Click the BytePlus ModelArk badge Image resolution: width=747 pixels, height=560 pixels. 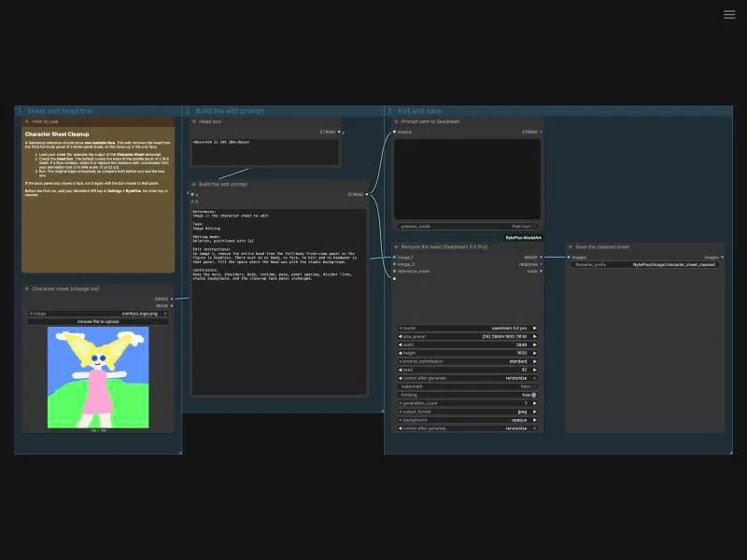[x=523, y=237]
